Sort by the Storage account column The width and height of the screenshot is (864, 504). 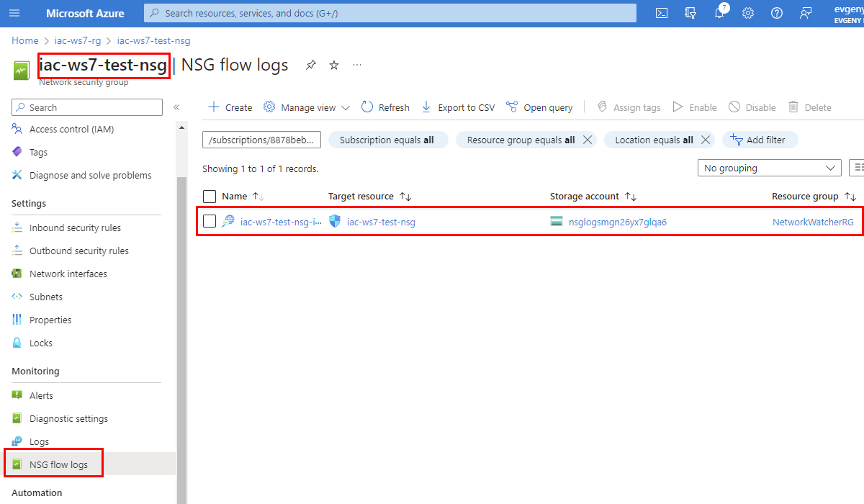pyautogui.click(x=631, y=197)
